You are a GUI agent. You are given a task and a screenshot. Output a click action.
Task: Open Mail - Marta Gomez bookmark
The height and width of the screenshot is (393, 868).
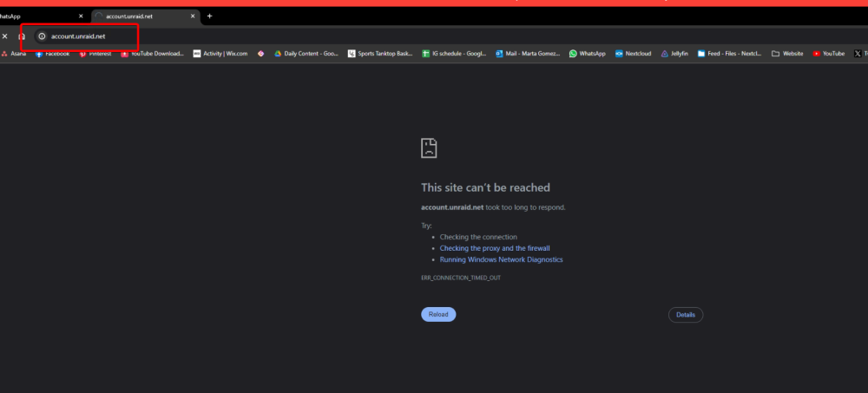(x=528, y=54)
